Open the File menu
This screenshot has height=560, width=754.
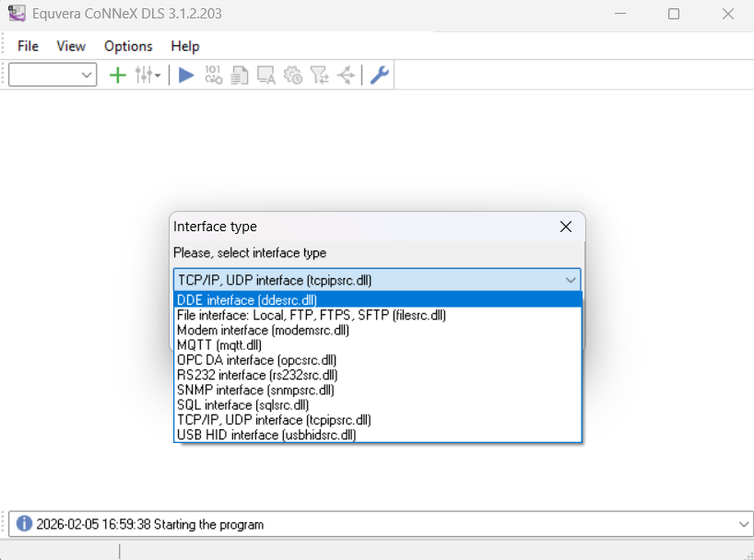click(x=28, y=46)
